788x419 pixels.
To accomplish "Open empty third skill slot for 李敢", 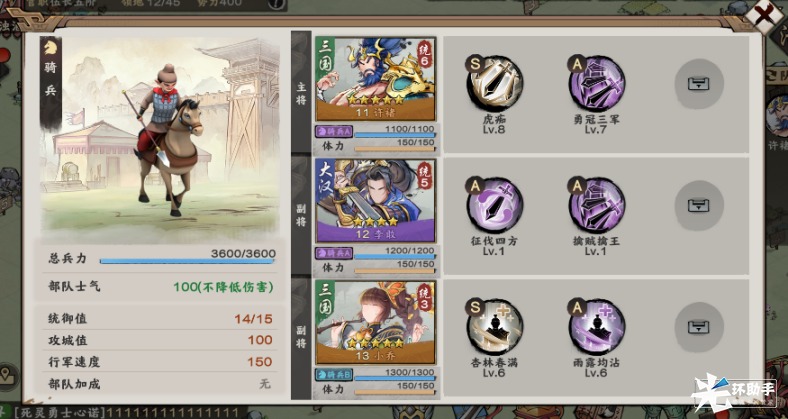I will click(x=699, y=205).
